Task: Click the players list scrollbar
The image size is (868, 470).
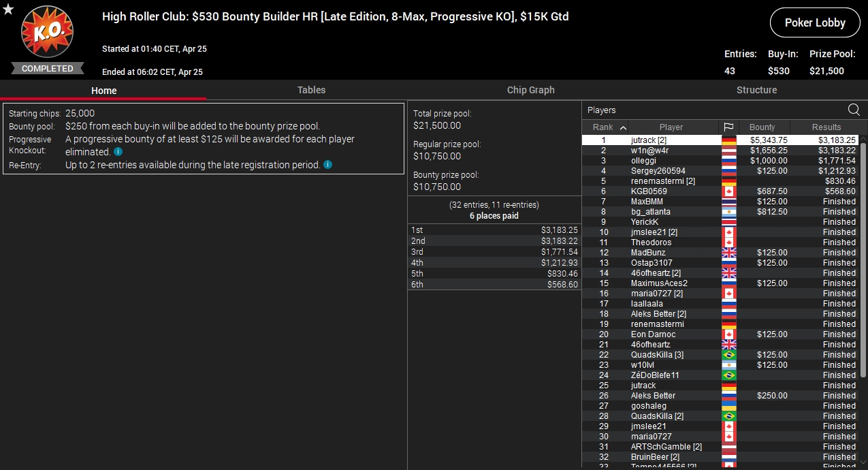Action: 864,259
